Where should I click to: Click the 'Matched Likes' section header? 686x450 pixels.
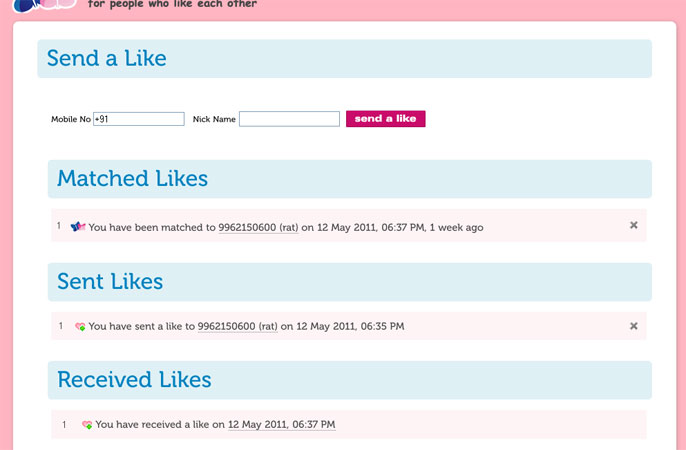pyautogui.click(x=132, y=179)
